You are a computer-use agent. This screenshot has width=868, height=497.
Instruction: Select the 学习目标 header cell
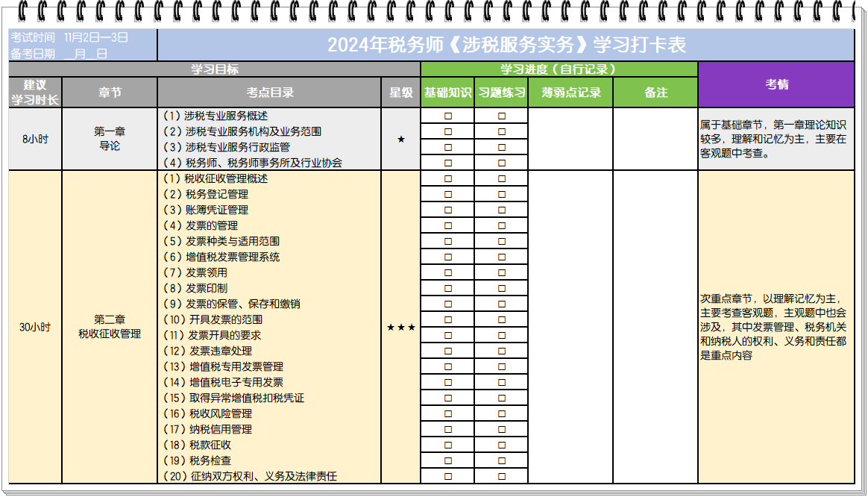click(x=214, y=69)
